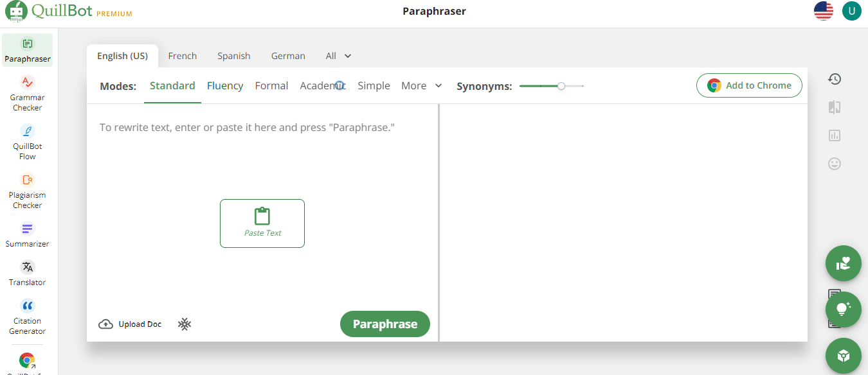Screen dimensions: 868x375
Task: Switch to Fluency mode
Action: click(x=225, y=85)
